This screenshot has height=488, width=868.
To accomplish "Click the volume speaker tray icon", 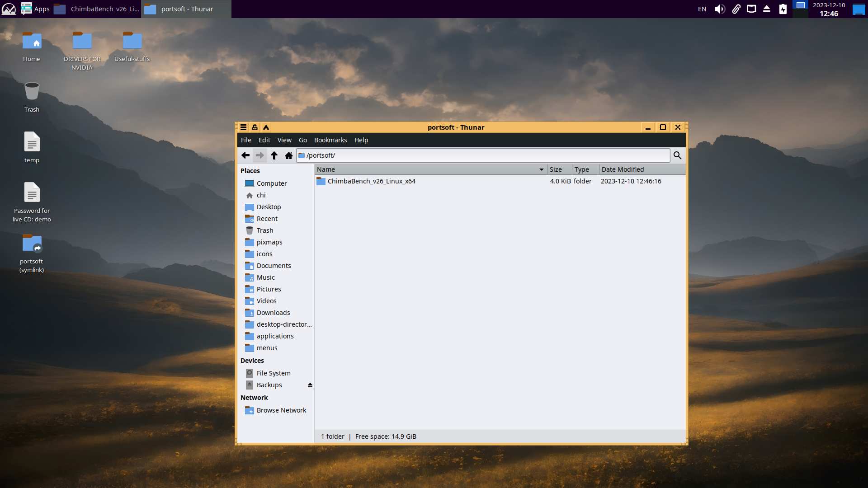I will click(720, 9).
